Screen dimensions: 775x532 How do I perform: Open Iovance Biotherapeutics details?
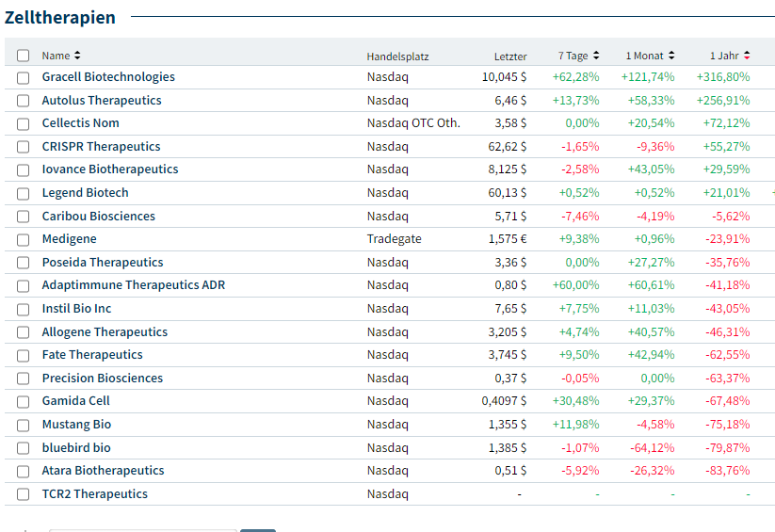pyautogui.click(x=110, y=169)
